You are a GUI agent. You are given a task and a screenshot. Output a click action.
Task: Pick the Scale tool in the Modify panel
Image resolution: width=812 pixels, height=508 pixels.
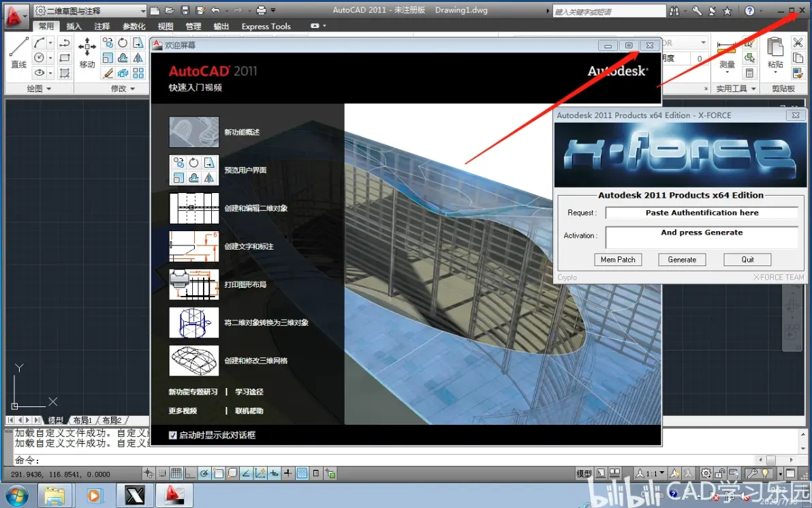(107, 57)
